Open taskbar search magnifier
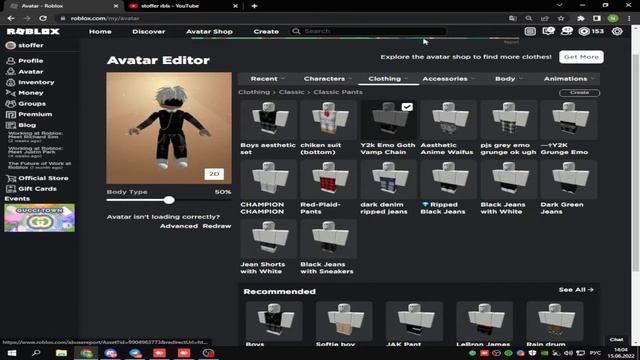 pyautogui.click(x=36, y=353)
